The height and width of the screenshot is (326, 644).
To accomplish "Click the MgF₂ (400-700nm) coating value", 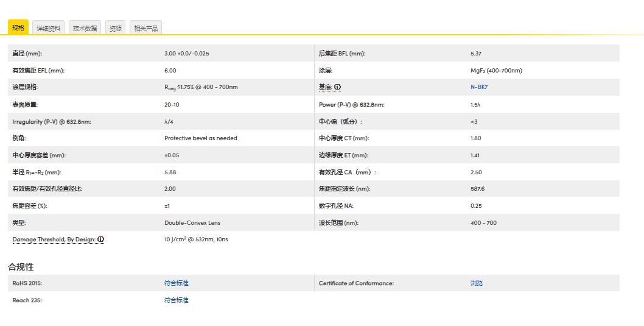I will 496,70.
